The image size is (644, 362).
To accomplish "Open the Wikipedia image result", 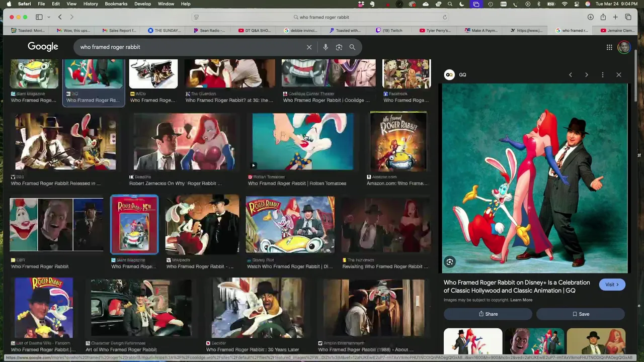I will click(202, 224).
